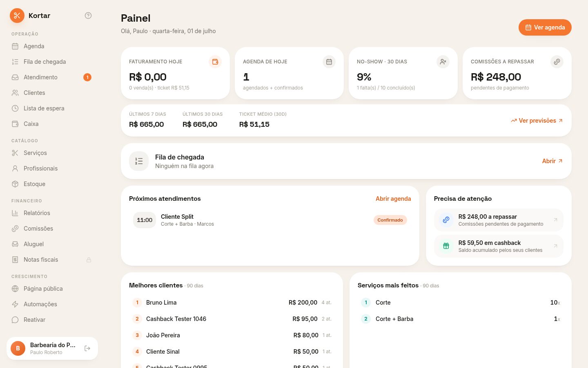Click the Ver agenda button
This screenshot has width=588, height=368.
(x=545, y=27)
